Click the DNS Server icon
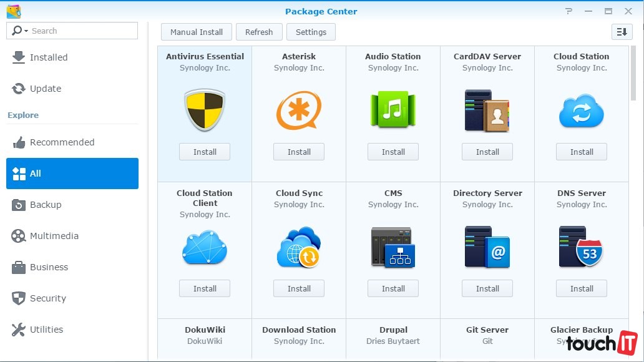The width and height of the screenshot is (644, 362). click(x=582, y=247)
